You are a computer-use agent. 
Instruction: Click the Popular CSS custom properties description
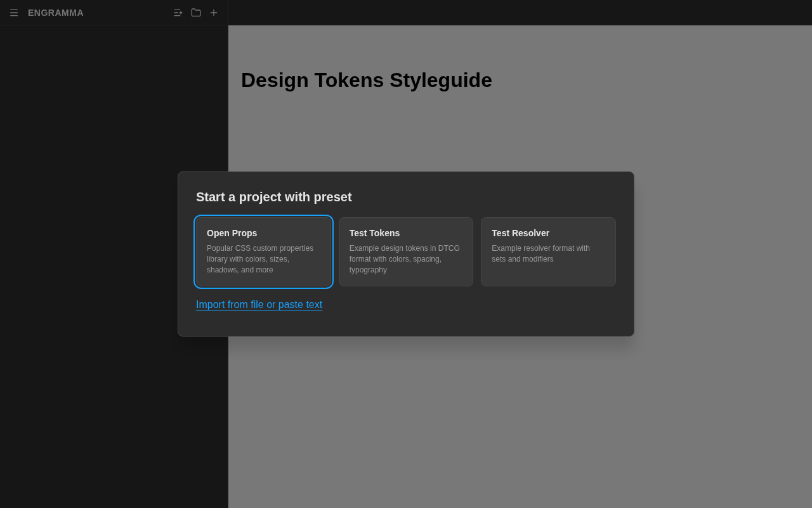260,259
